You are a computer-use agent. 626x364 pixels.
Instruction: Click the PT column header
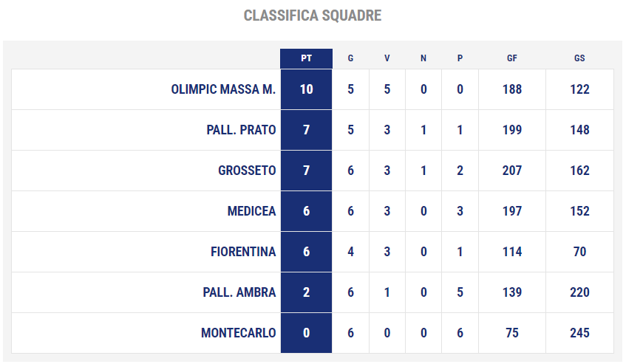point(306,58)
